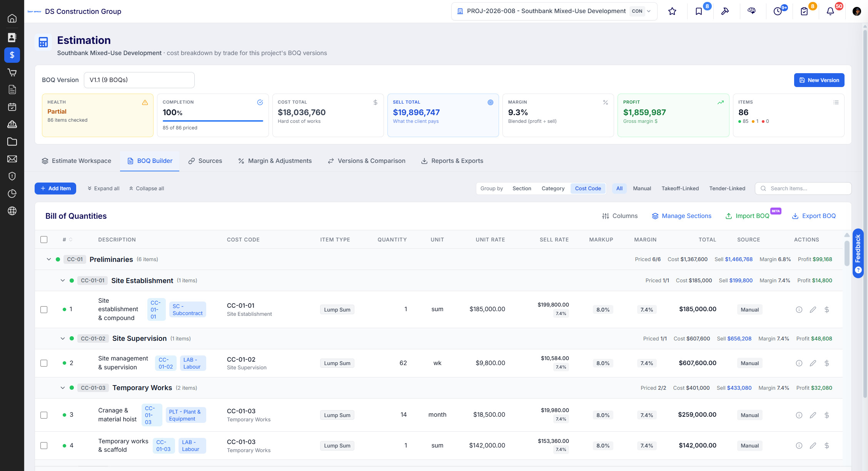Select checkbox for Temporary works & scaffold row
The height and width of the screenshot is (471, 868).
click(x=44, y=446)
